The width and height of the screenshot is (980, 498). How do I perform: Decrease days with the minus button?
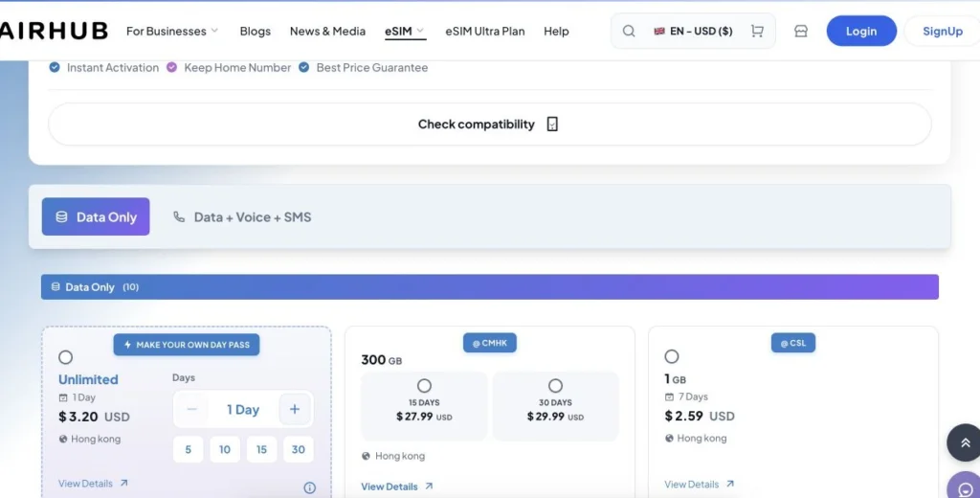point(191,409)
